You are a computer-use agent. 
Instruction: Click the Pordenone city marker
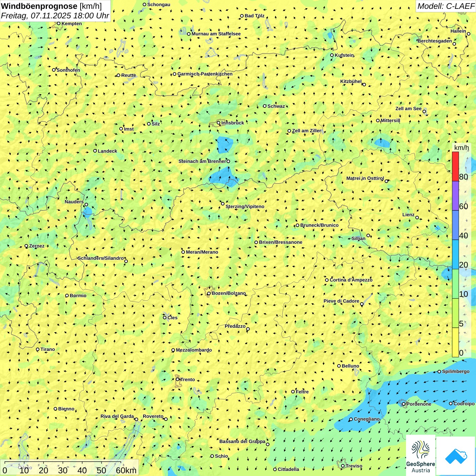pyautogui.click(x=404, y=404)
